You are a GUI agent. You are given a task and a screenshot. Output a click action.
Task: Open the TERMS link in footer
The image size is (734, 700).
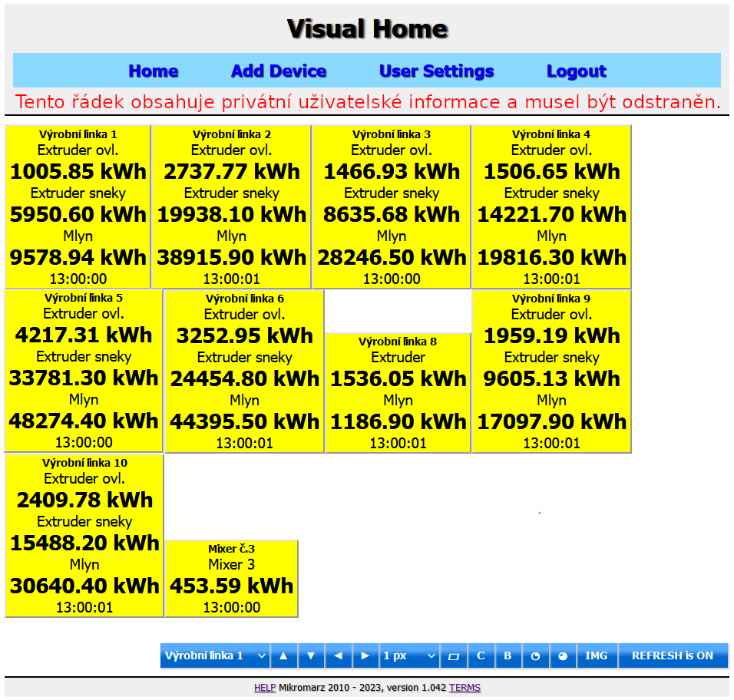(465, 688)
